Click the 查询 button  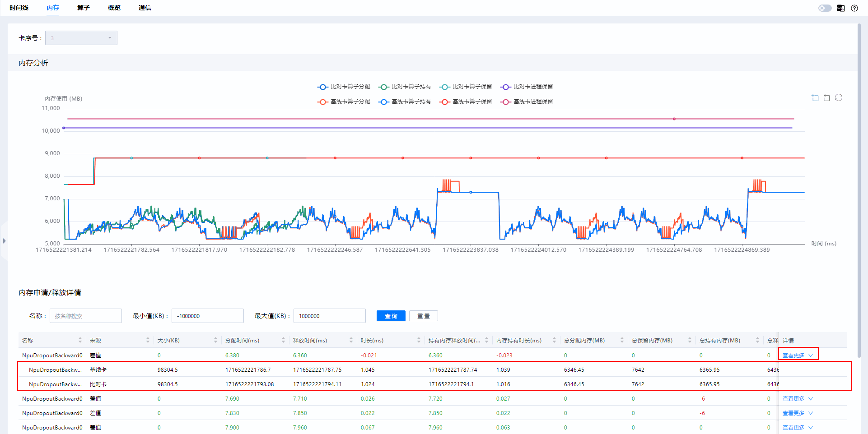point(391,316)
